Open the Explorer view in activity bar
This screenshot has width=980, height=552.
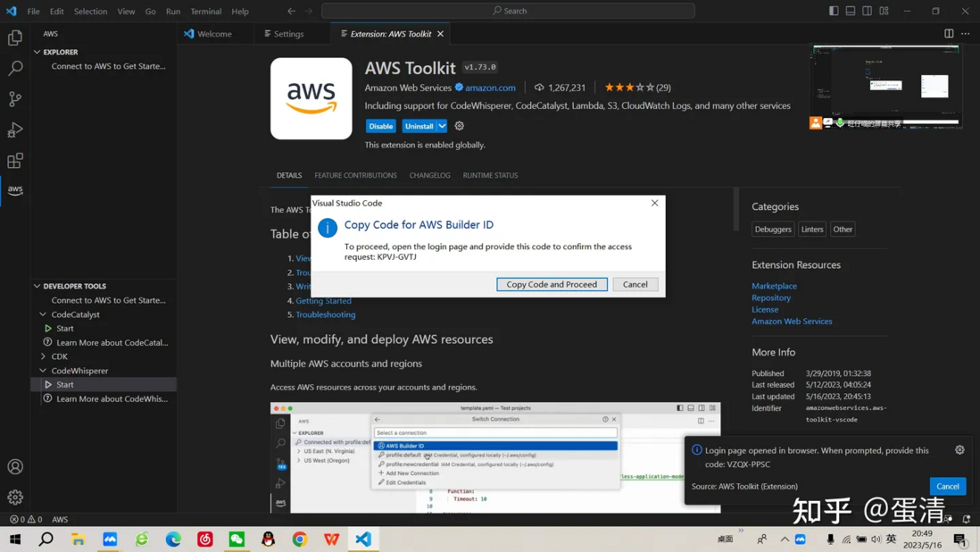tap(15, 38)
